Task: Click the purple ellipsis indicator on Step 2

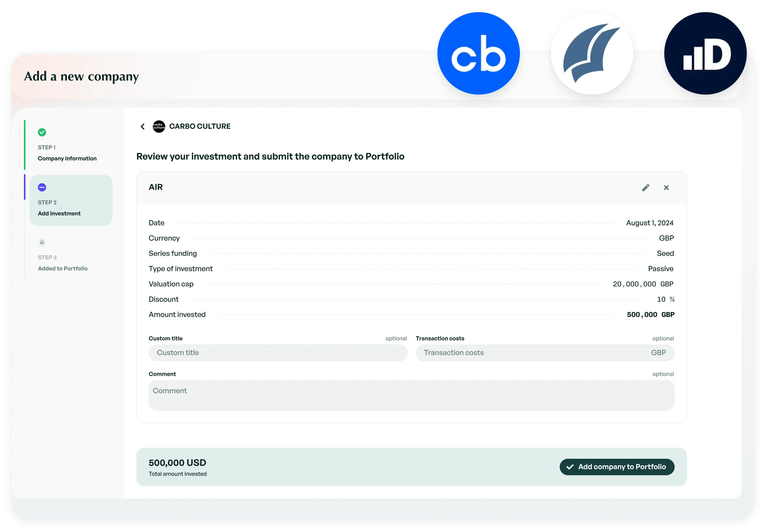Action: [x=42, y=187]
